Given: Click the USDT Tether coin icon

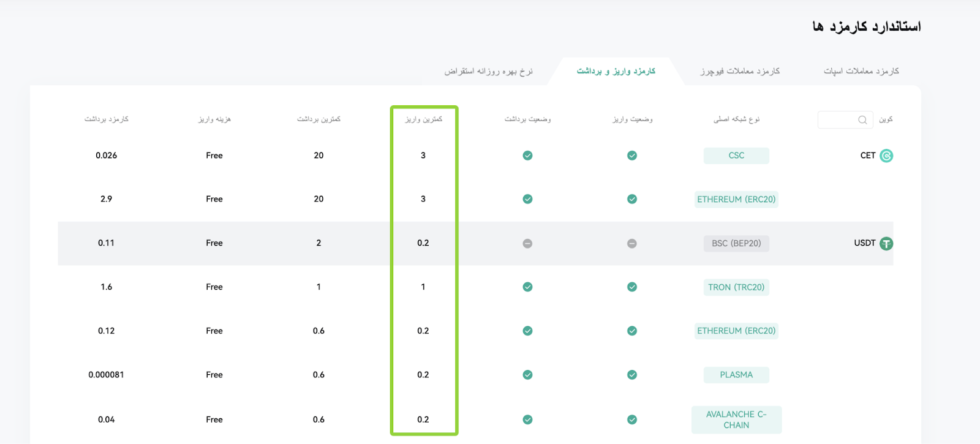Looking at the screenshot, I should click(886, 244).
